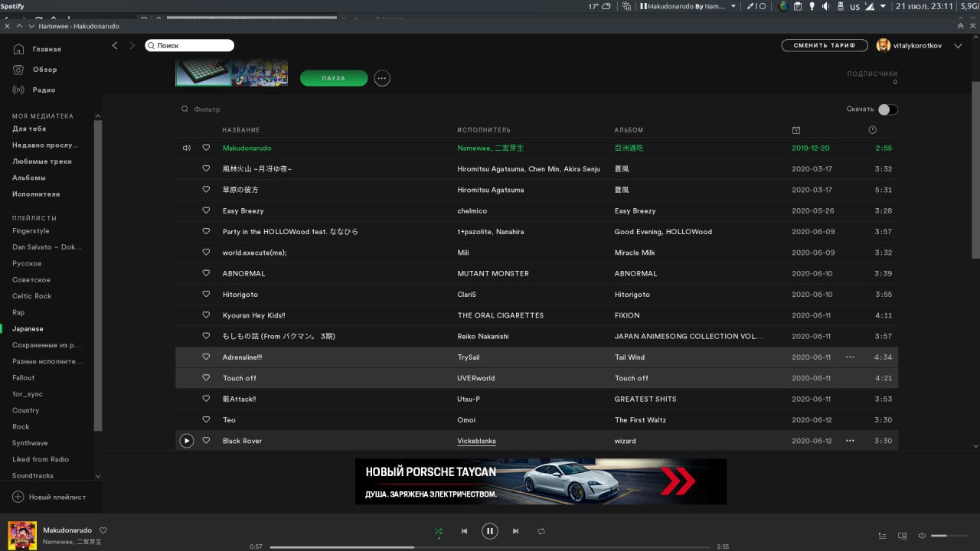The image size is (980, 551).
Task: Like the track Hitorigoto
Action: pos(206,295)
